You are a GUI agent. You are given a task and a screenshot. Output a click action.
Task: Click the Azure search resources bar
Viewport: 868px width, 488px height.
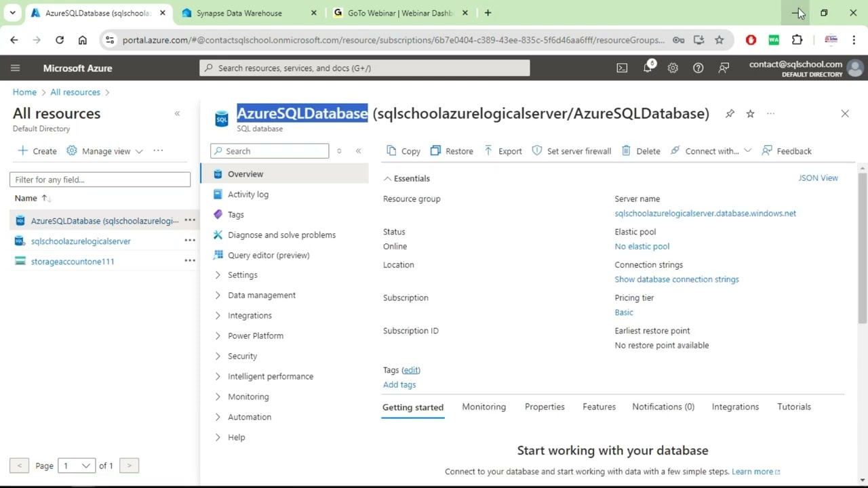click(x=365, y=68)
